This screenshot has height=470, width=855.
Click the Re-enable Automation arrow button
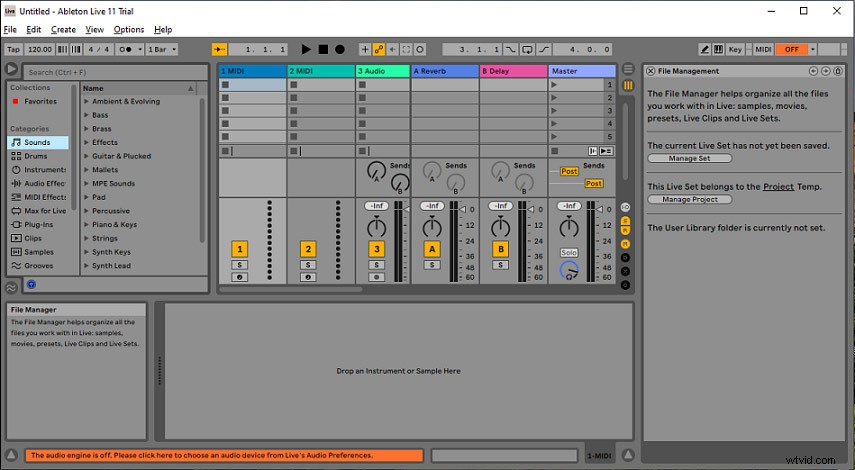(393, 50)
